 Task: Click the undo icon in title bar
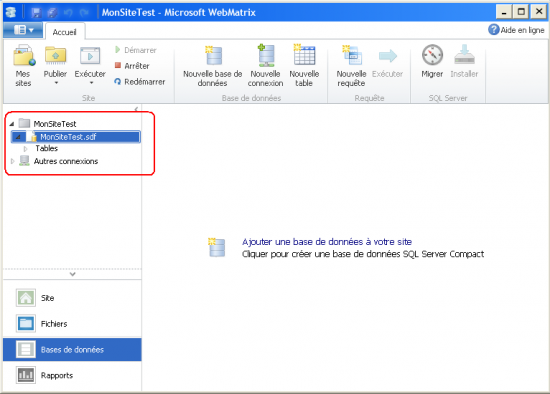click(68, 13)
